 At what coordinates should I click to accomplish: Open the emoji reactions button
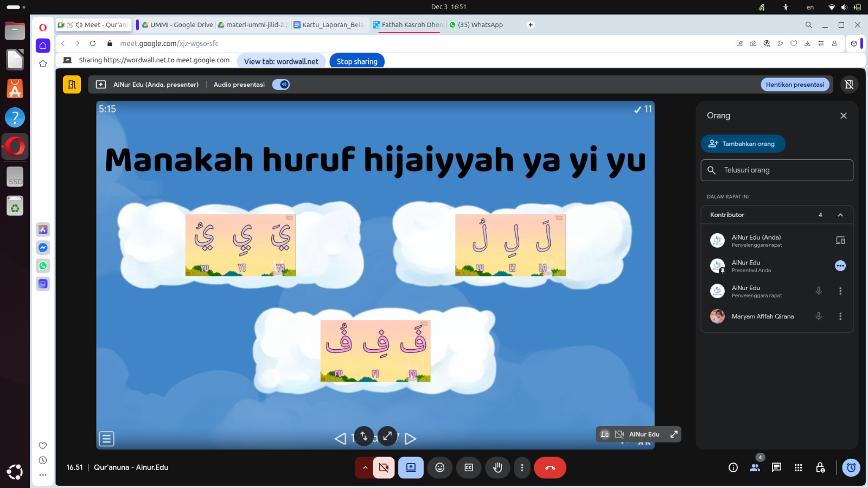pyautogui.click(x=440, y=467)
